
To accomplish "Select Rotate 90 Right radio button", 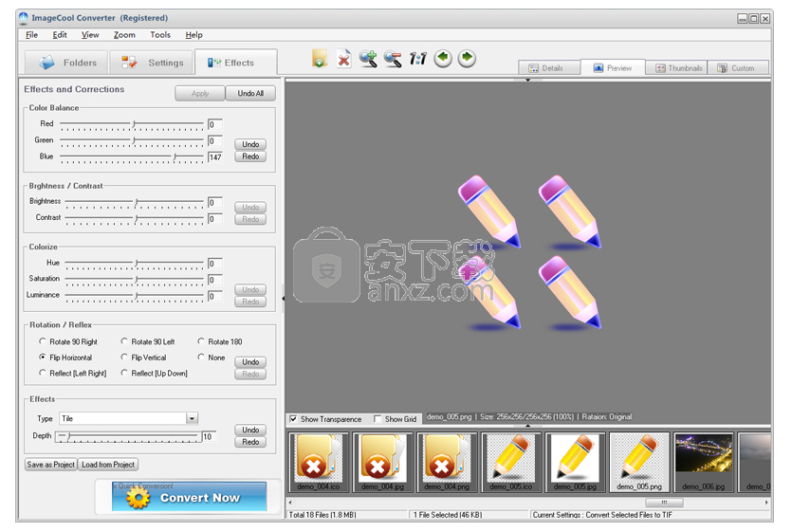I will pos(43,341).
